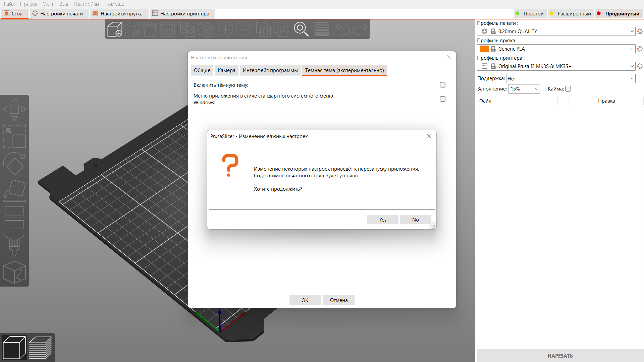Image resolution: width=644 pixels, height=362 pixels.
Task: Click the Undo arrow icon
Action: click(x=343, y=29)
